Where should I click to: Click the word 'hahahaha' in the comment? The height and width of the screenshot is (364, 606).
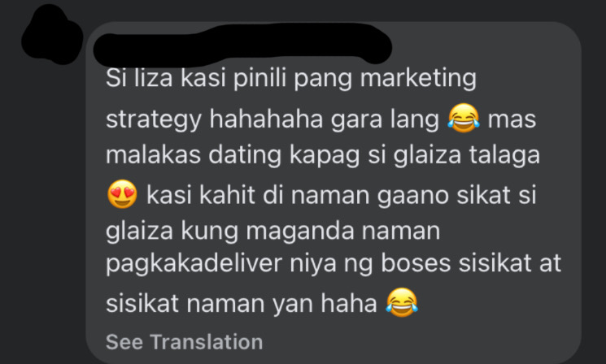tap(266, 119)
